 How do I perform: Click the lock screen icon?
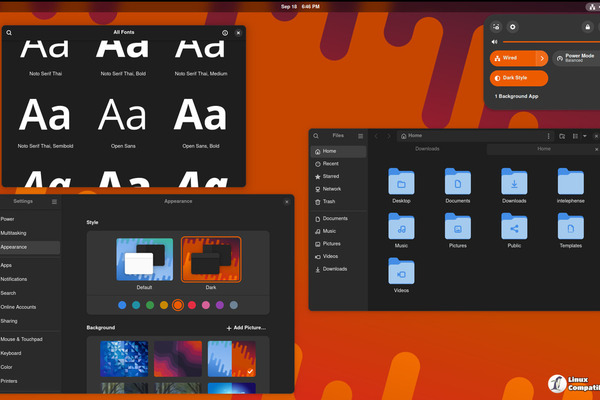(586, 27)
